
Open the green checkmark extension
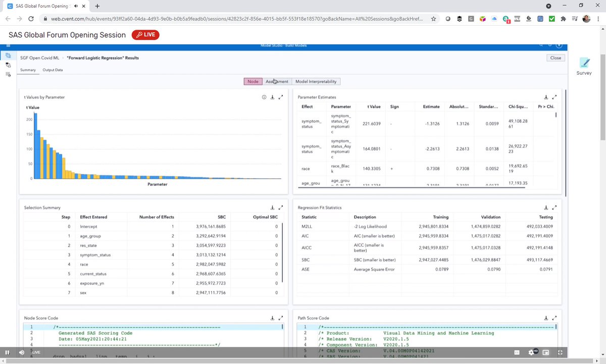point(552,19)
